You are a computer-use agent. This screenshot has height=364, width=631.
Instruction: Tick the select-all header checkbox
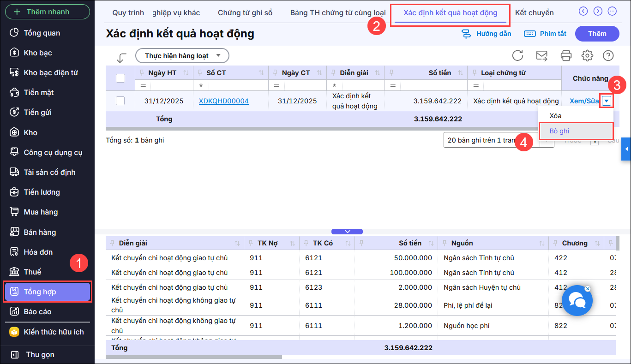(x=120, y=78)
